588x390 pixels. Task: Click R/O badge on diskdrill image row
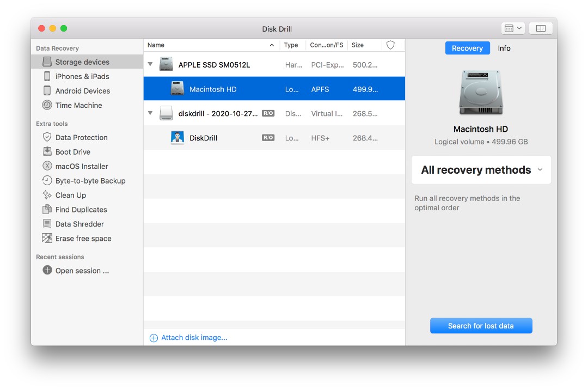click(268, 113)
